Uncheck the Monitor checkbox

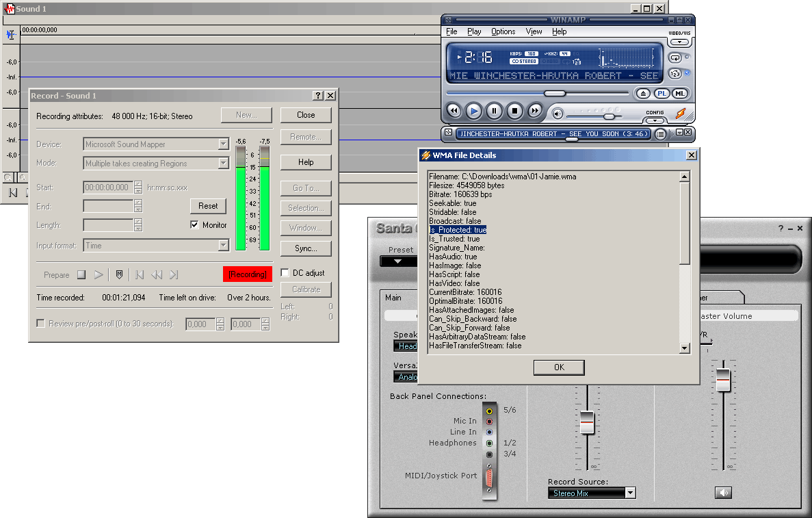(195, 225)
